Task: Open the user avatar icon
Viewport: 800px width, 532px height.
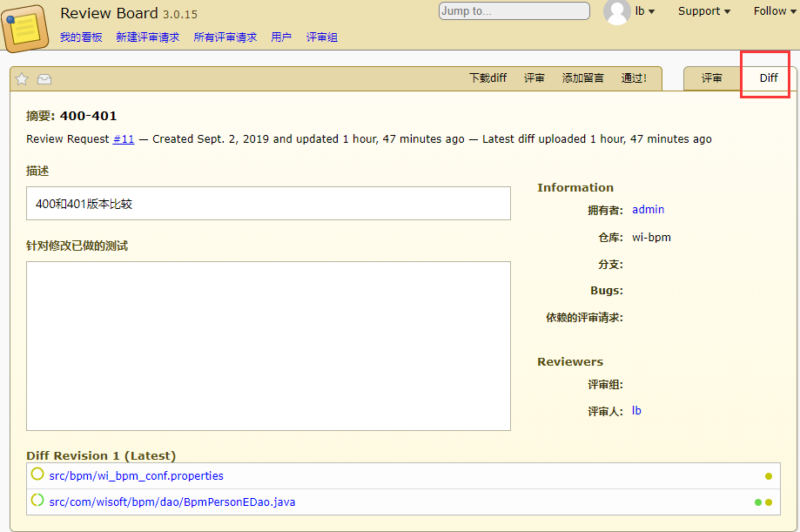Action: [x=617, y=11]
